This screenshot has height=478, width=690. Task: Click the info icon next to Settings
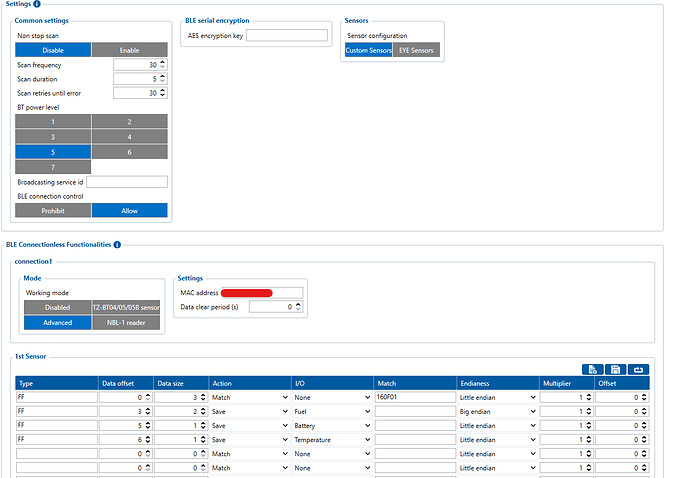pos(37,4)
